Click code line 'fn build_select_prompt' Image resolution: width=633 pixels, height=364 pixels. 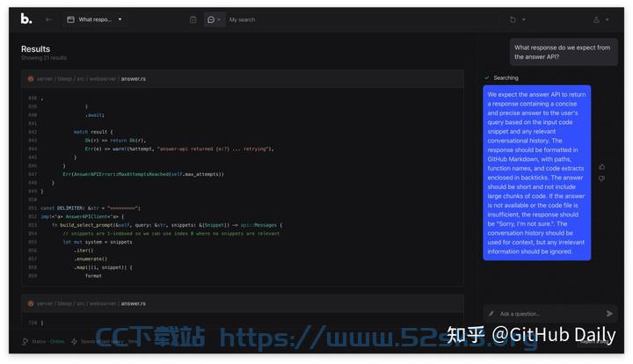coord(167,225)
